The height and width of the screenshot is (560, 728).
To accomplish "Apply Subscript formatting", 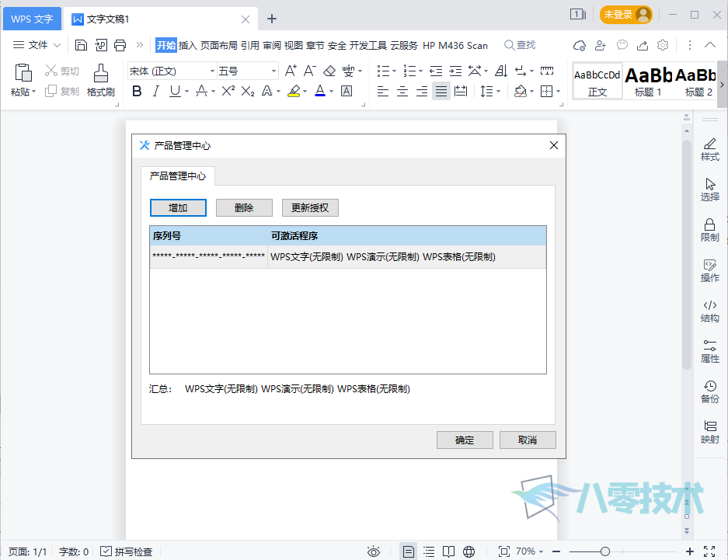I will [x=248, y=91].
